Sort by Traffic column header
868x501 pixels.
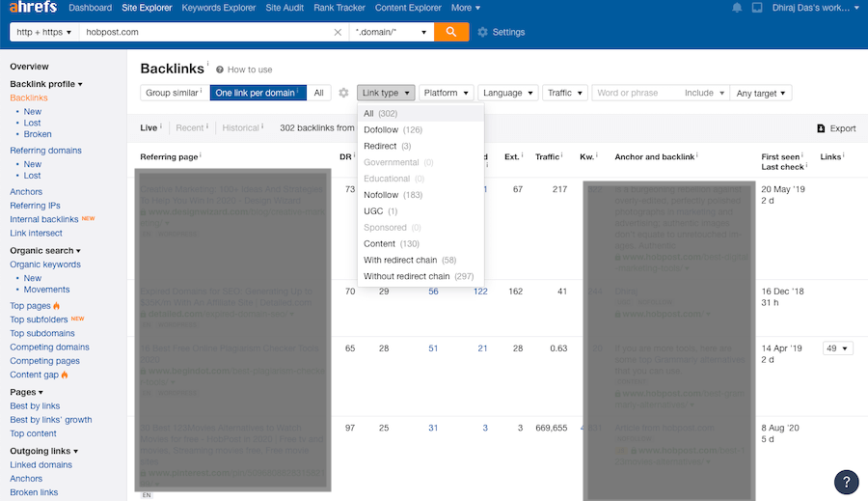[x=547, y=156]
